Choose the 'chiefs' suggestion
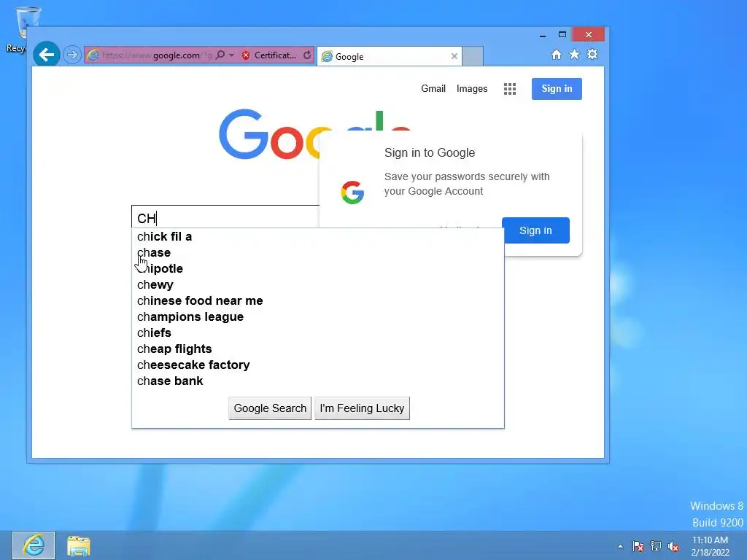 pos(318,332)
